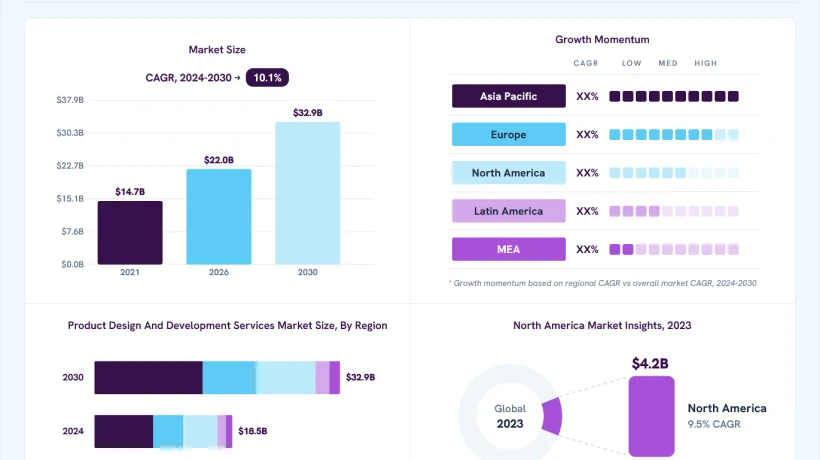
Task: Click the 2021 bar in Market Size chart
Action: tap(130, 233)
